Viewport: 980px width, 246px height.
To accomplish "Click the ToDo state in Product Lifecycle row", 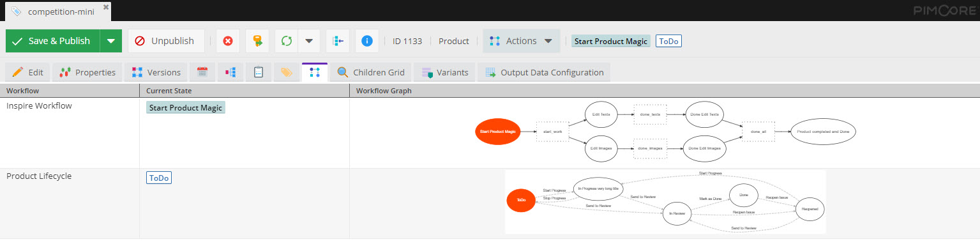I will [x=159, y=178].
